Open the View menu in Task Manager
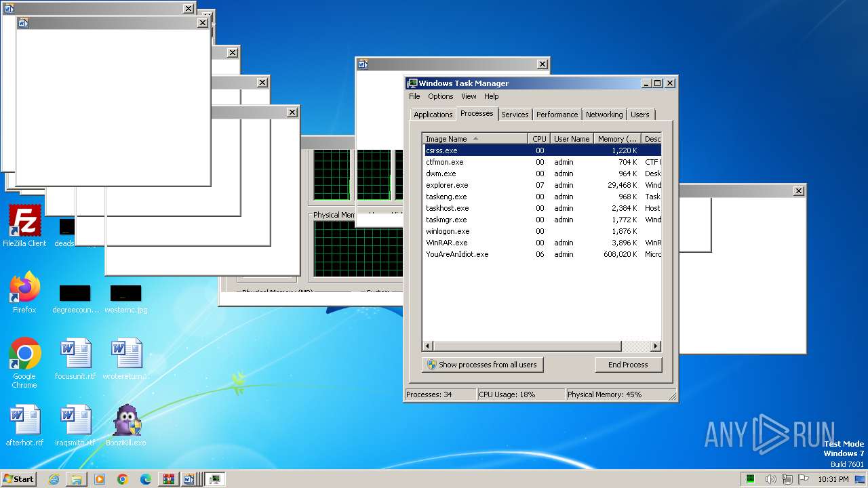 [469, 96]
